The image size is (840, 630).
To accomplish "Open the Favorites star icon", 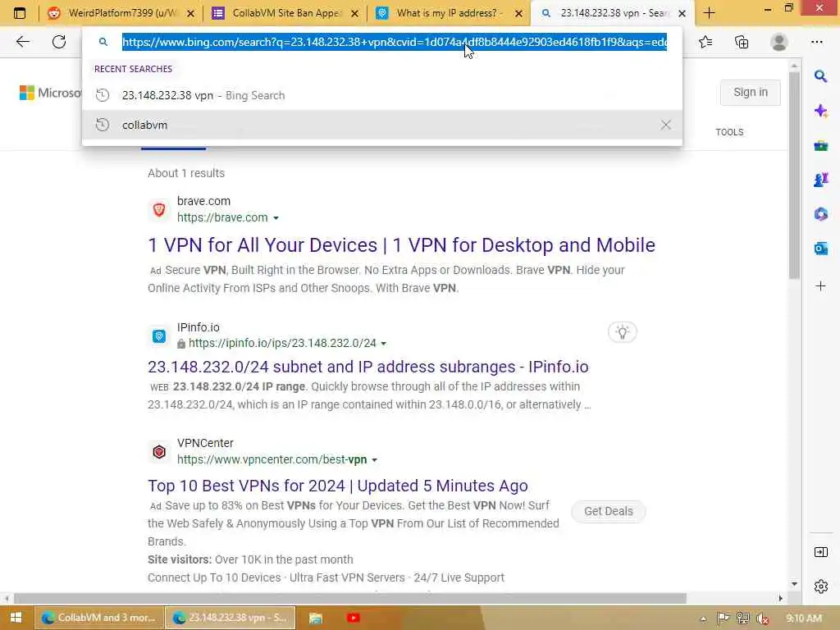I will tap(705, 42).
